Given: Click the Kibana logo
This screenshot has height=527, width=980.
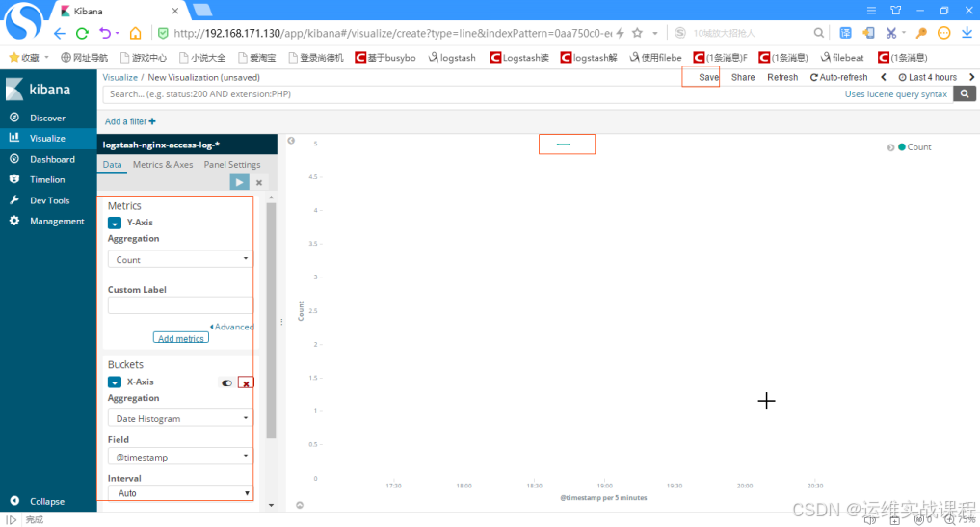Looking at the screenshot, I should click(39, 89).
